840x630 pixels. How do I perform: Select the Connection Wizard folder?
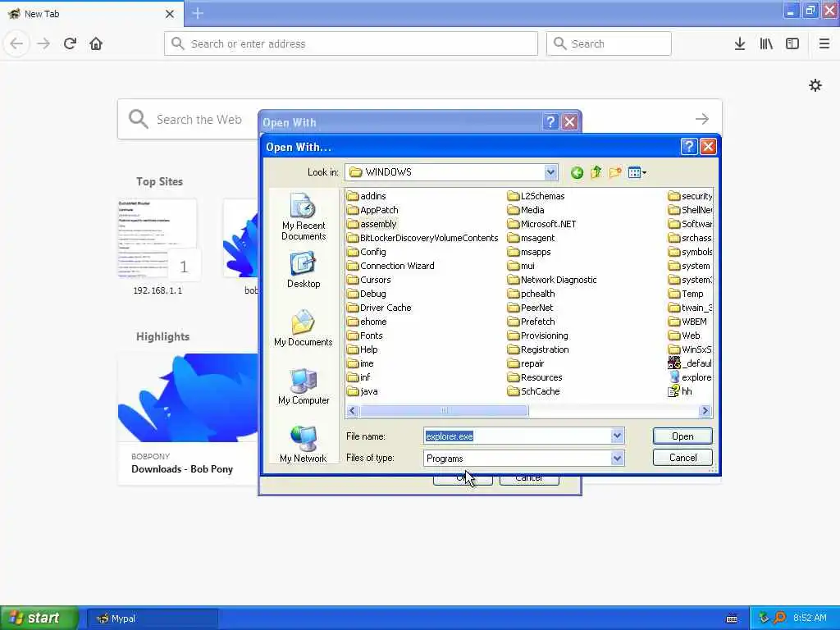point(390,266)
